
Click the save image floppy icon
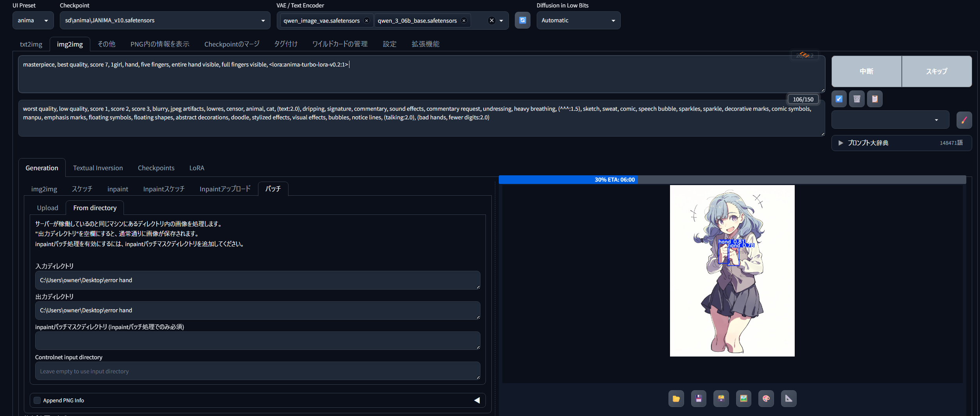pyautogui.click(x=699, y=398)
